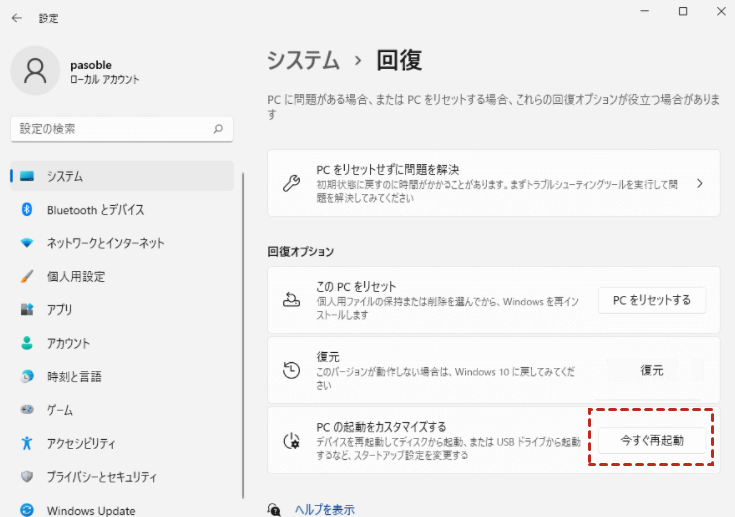This screenshot has width=735, height=517.
Task: Maximize the 設定 window
Action: click(x=683, y=11)
